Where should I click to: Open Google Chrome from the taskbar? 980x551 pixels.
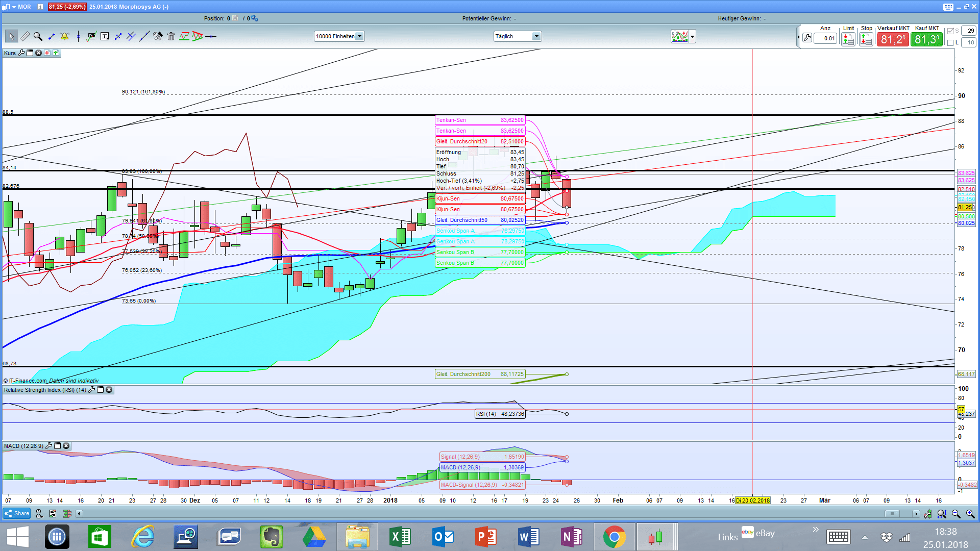[614, 537]
